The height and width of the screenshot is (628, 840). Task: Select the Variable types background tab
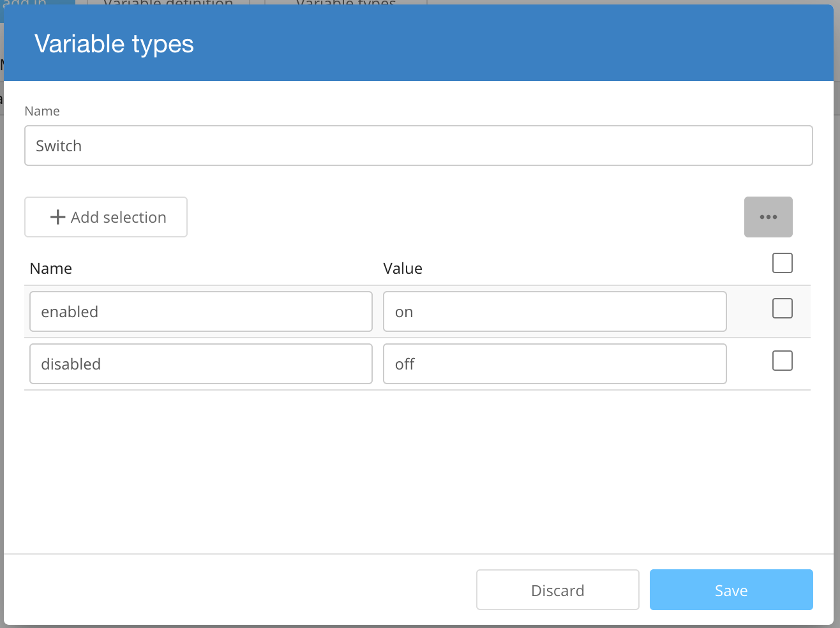[x=345, y=3]
